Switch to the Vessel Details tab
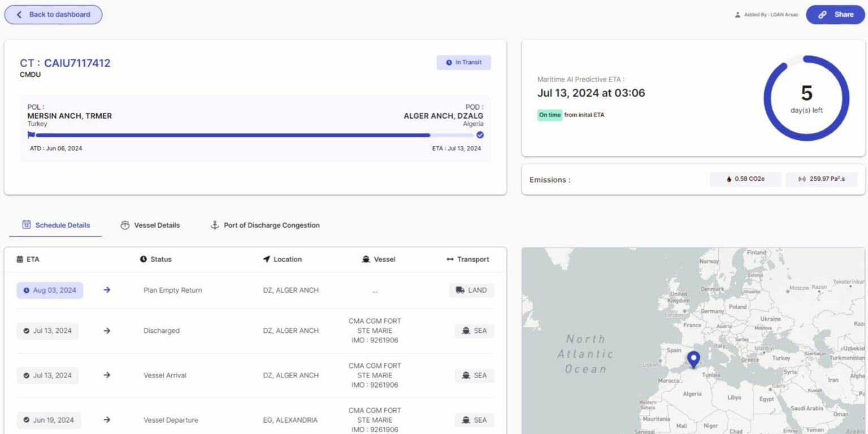Viewport: 868px width, 434px height. pos(150,224)
